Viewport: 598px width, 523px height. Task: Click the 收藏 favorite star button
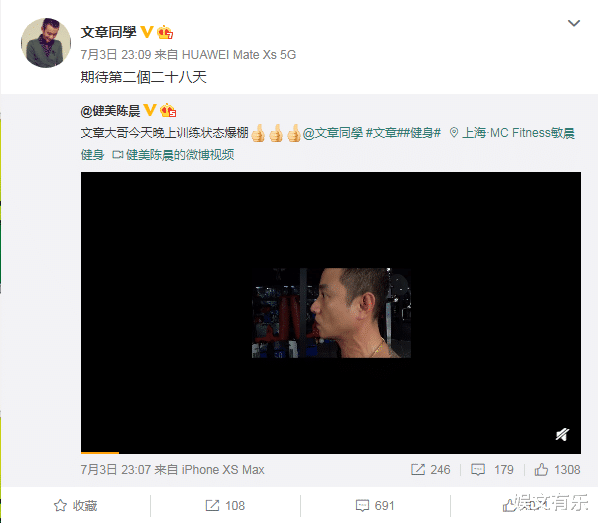(x=76, y=506)
